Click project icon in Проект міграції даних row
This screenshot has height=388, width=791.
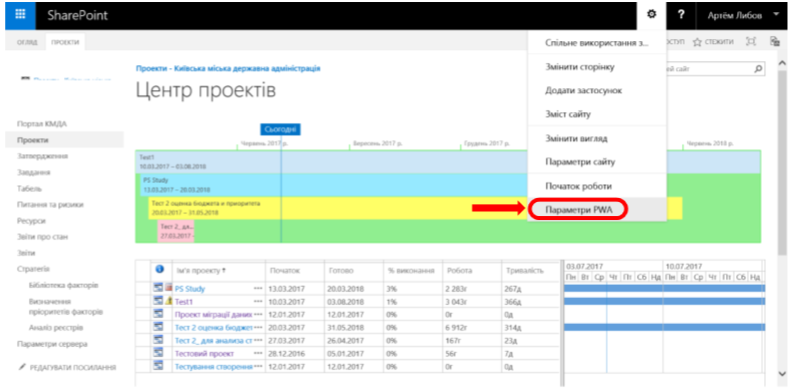pyautogui.click(x=159, y=313)
